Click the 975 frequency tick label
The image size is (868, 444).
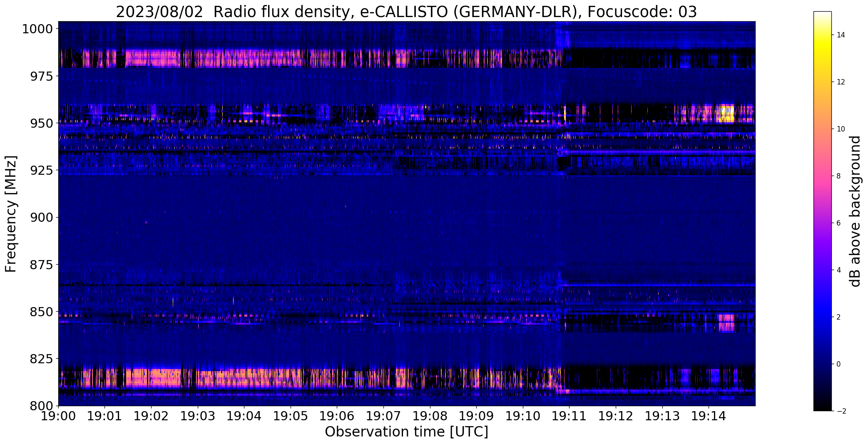pyautogui.click(x=42, y=76)
